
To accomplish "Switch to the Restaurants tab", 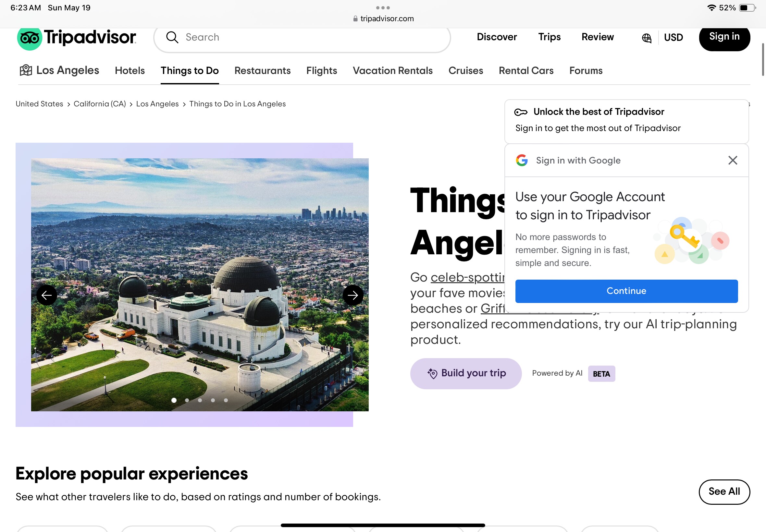I will coord(263,71).
